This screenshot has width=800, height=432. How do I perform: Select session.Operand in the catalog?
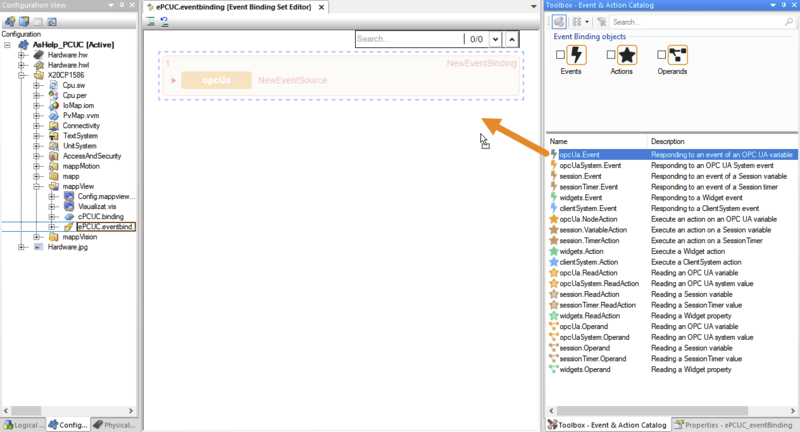click(585, 348)
